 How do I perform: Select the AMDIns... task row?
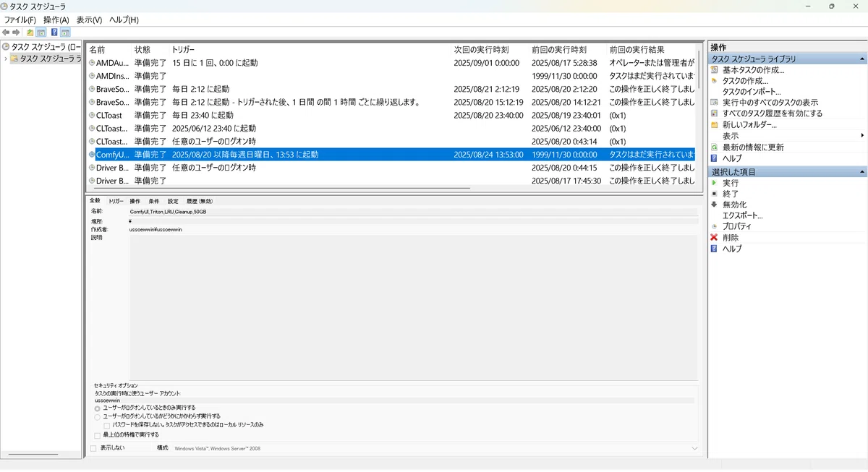point(391,76)
